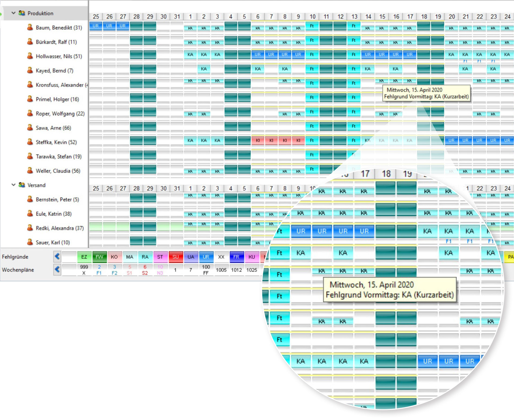The width and height of the screenshot is (514, 420).
Task: Select week plan 6 S2
Action: pos(145,270)
